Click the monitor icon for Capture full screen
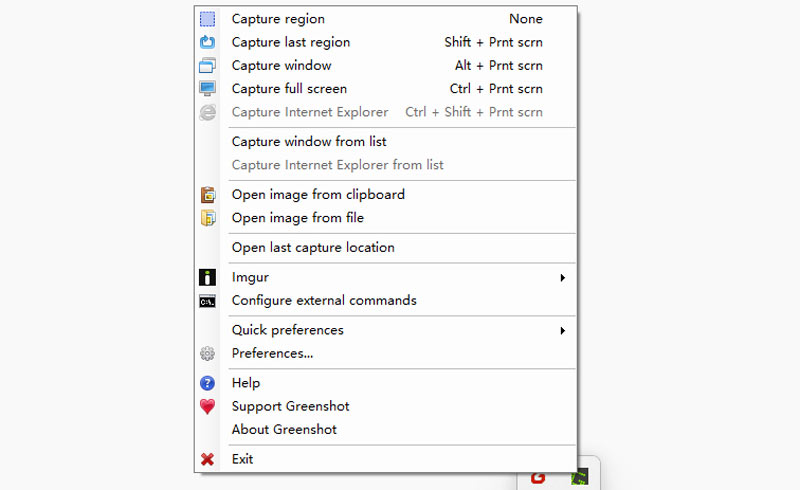Image resolution: width=800 pixels, height=490 pixels. pos(207,89)
